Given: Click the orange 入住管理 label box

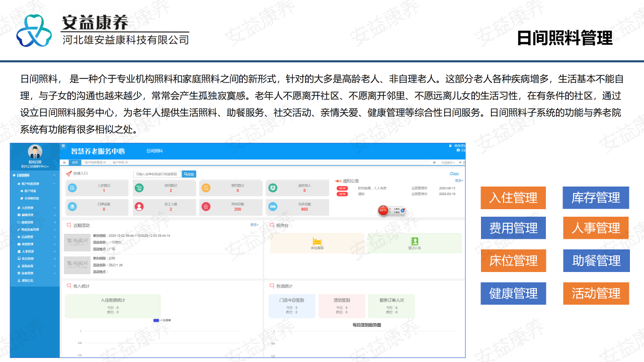Looking at the screenshot, I should pos(513,198).
